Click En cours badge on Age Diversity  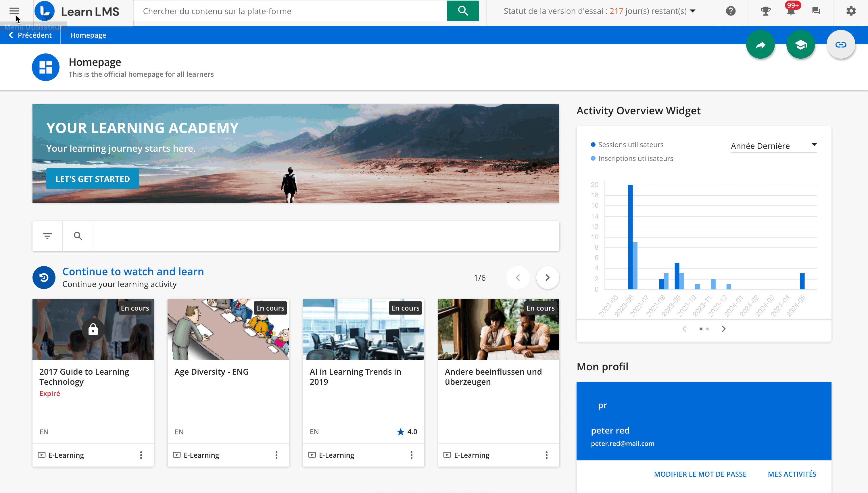[x=270, y=308]
